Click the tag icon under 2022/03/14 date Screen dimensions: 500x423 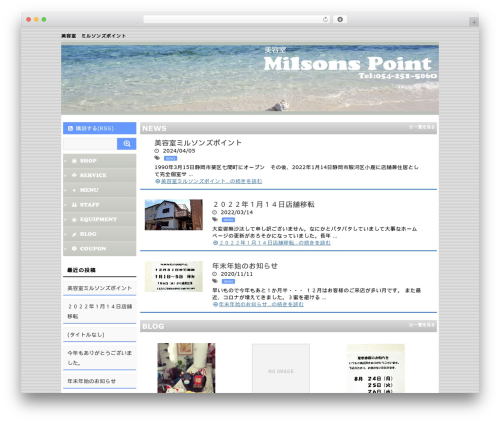pos(215,219)
